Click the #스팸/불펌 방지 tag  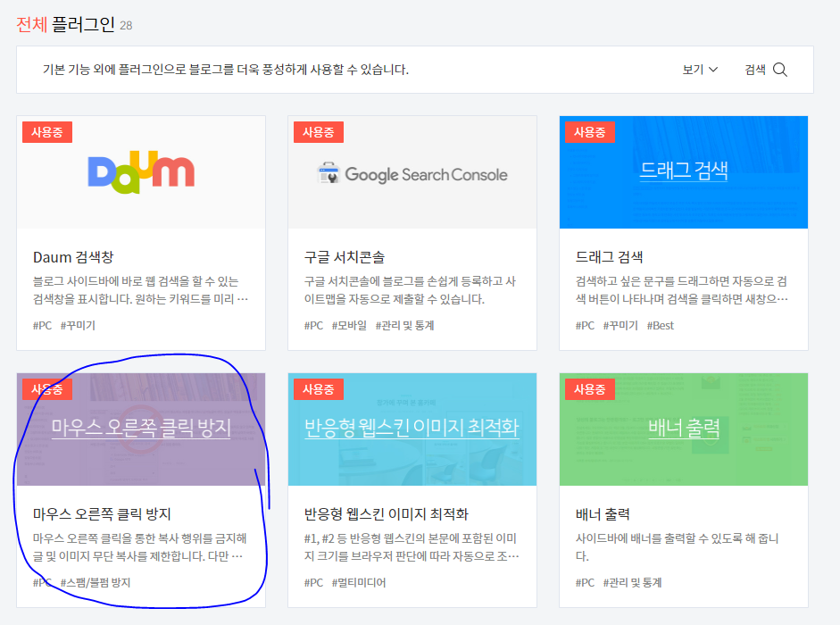(96, 583)
